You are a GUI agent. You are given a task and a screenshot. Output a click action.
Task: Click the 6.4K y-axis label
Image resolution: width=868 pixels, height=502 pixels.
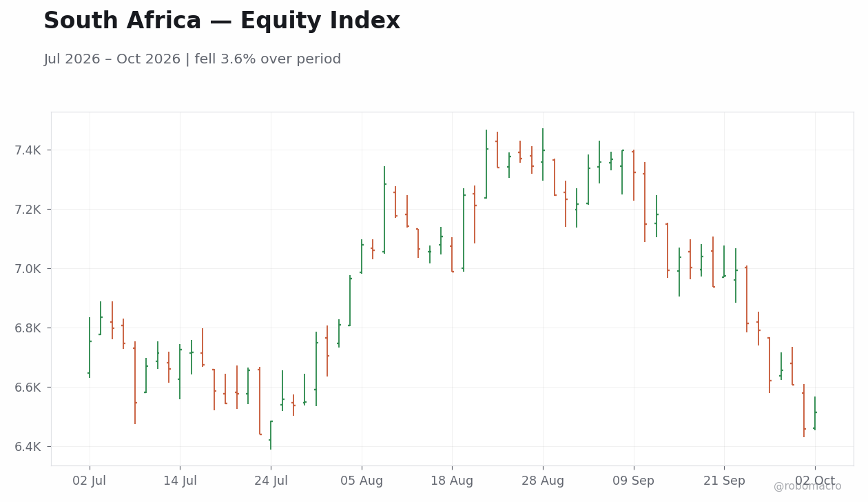point(28,447)
